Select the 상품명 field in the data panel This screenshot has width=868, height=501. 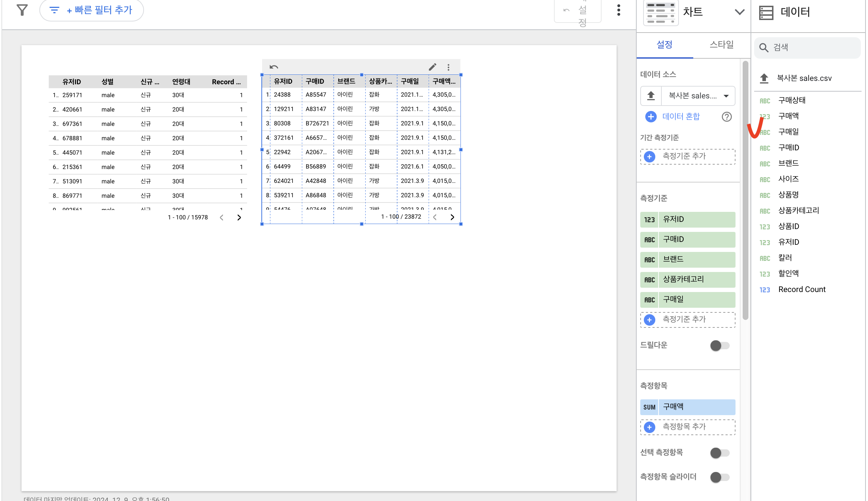(789, 195)
